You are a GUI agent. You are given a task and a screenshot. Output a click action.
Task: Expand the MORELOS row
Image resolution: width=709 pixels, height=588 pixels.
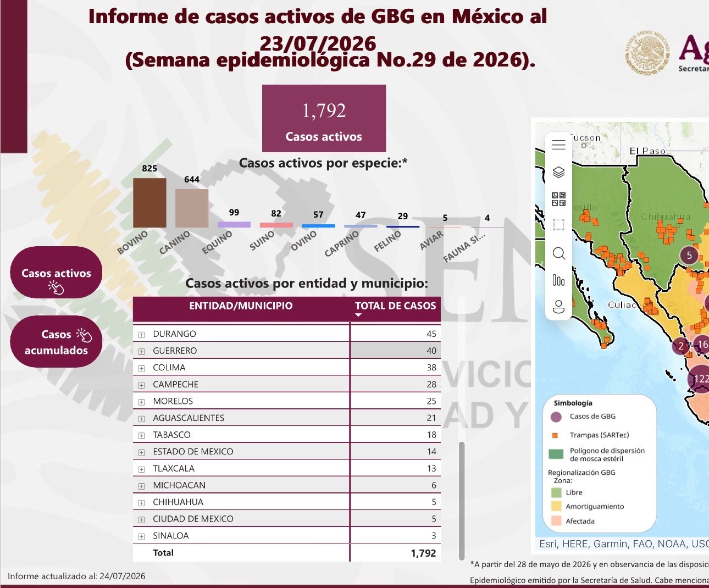(x=141, y=402)
